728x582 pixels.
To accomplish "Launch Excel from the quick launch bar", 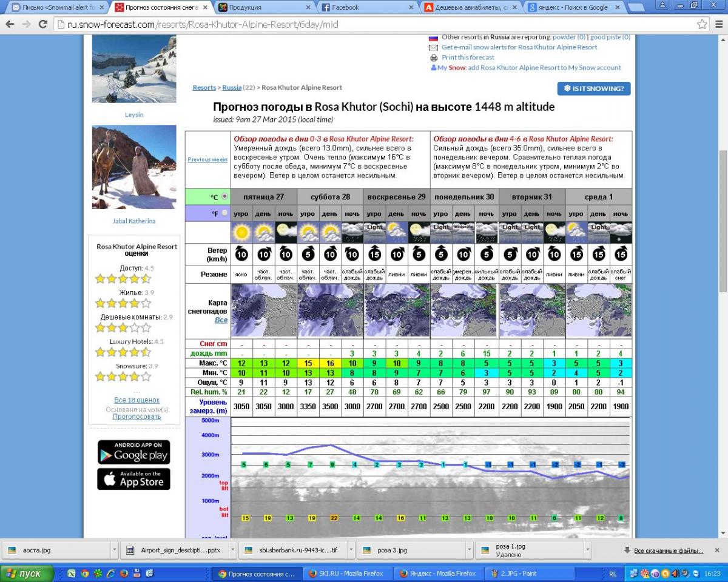I will pos(72,574).
